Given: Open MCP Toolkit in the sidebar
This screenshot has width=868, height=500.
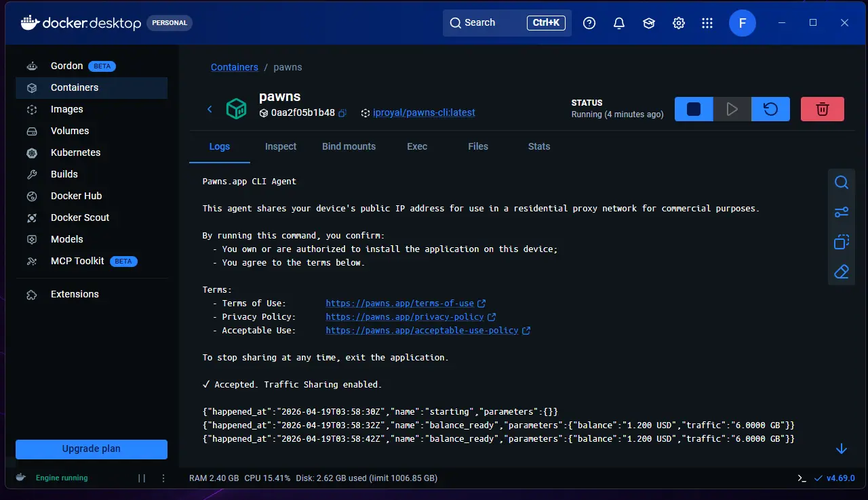Looking at the screenshot, I should [92, 261].
